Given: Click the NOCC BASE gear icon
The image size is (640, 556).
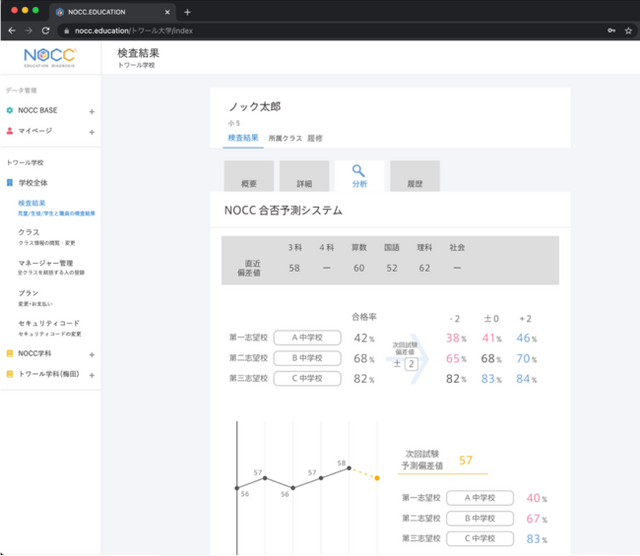Looking at the screenshot, I should 10,111.
